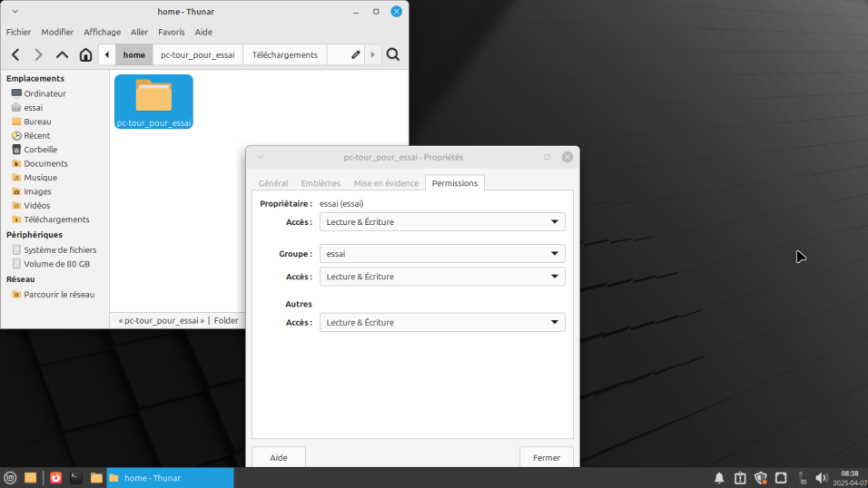Open update manager shield tray icon
This screenshot has width=868, height=488.
pos(761,478)
